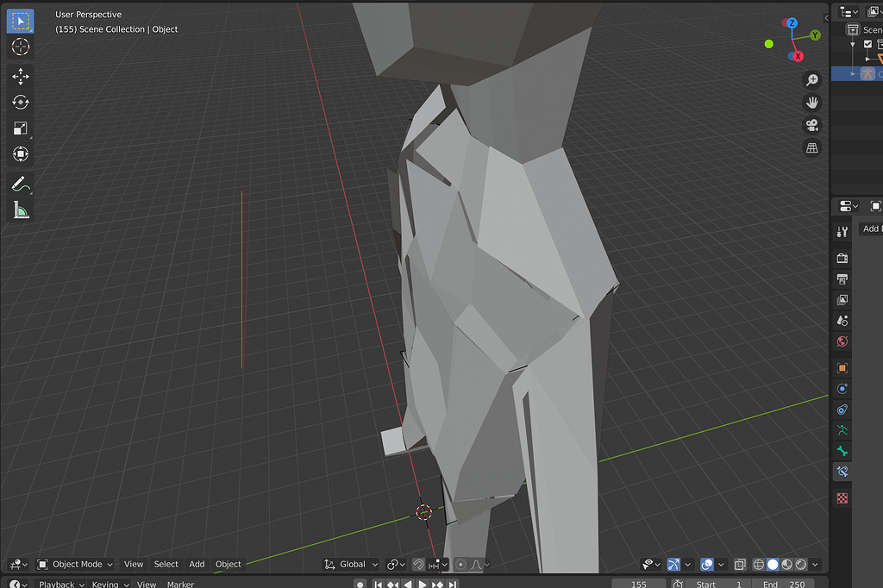This screenshot has width=883, height=588.
Task: Switch to Rendered viewport shading
Action: tap(801, 565)
